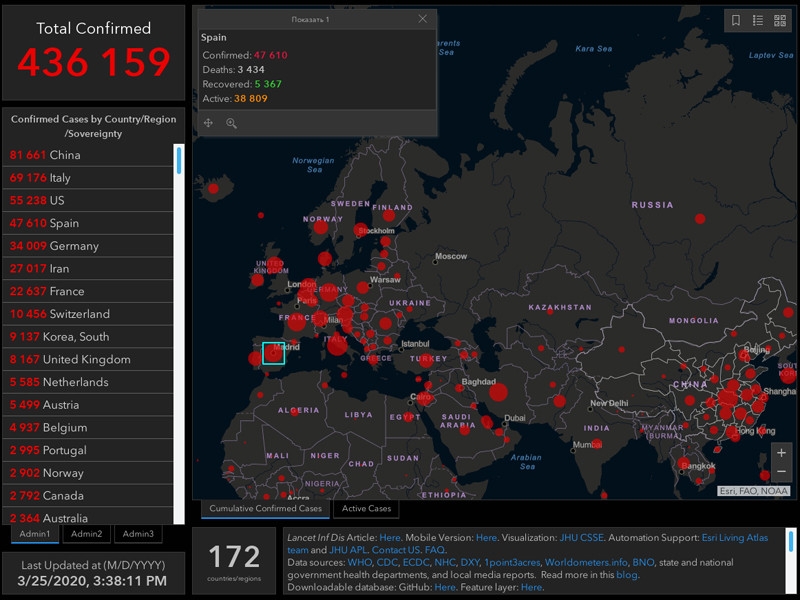800x600 pixels.
Task: Switch to the Admin2 tab
Action: tap(86, 534)
